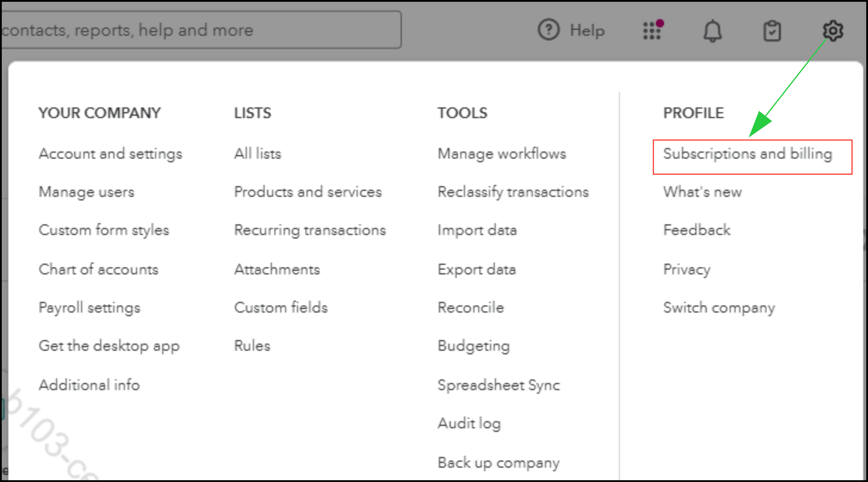Click the Switch company link
Screen dimensions: 868x482
719,308
